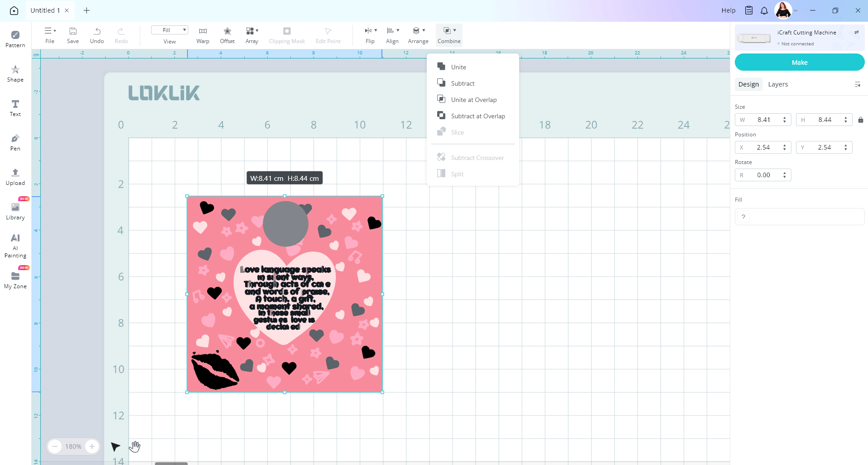Select the hand pan tool
Screen dimensions: 868x465
135,446
